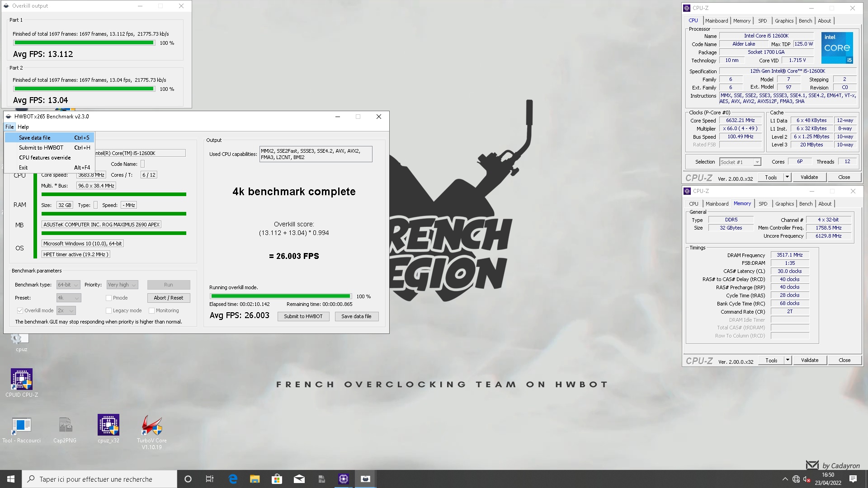Open the CPUID CPU-Z desktop shortcut

tap(22, 383)
